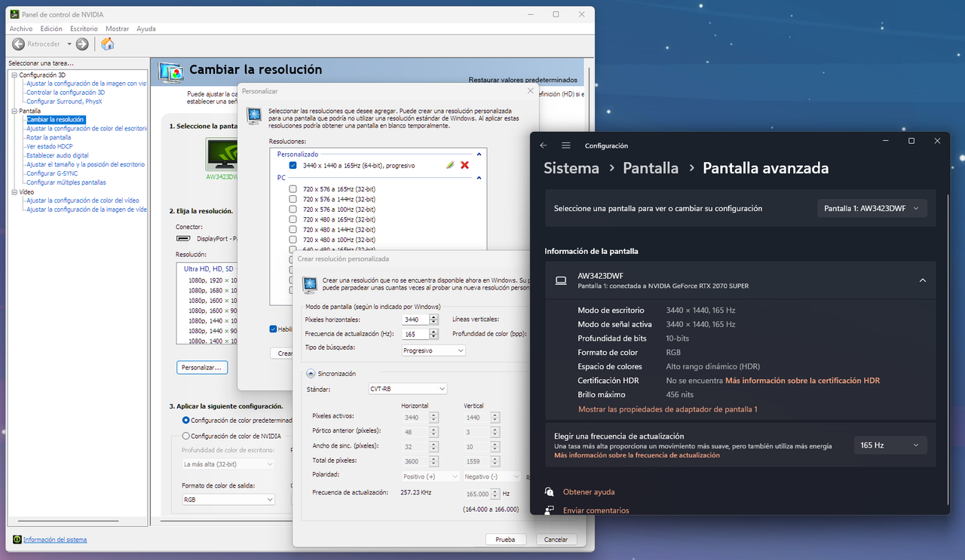
Task: Click the monitor icon in Crear resolución dialog
Action: (309, 284)
